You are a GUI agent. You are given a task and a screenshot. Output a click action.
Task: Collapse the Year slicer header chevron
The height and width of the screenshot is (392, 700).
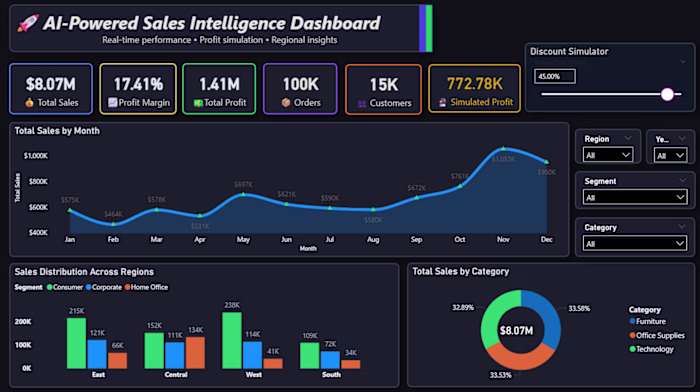click(682, 138)
